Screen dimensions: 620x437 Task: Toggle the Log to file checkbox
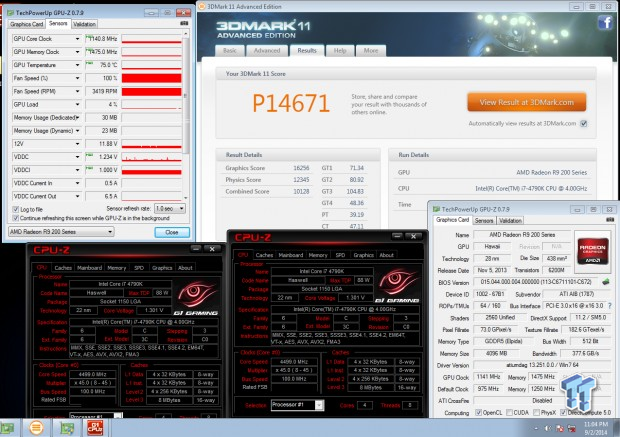coord(16,209)
